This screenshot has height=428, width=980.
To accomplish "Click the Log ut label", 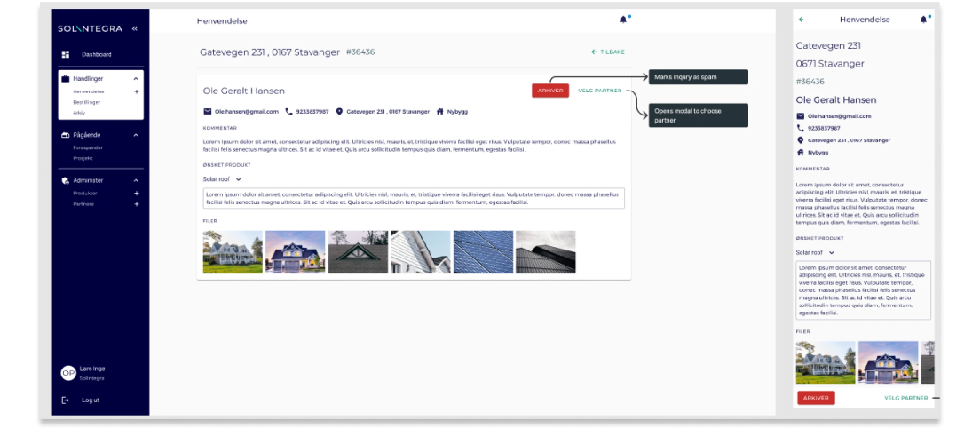I will click(91, 400).
